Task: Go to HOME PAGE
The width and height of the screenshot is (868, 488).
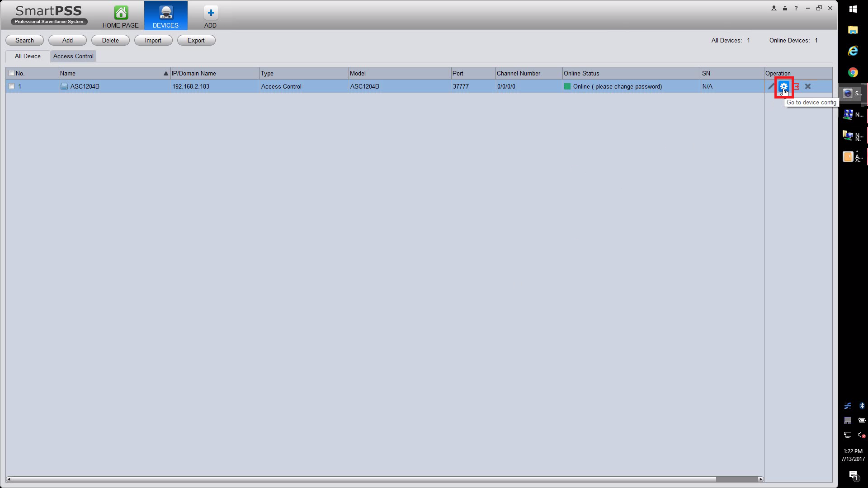Action: tap(120, 17)
